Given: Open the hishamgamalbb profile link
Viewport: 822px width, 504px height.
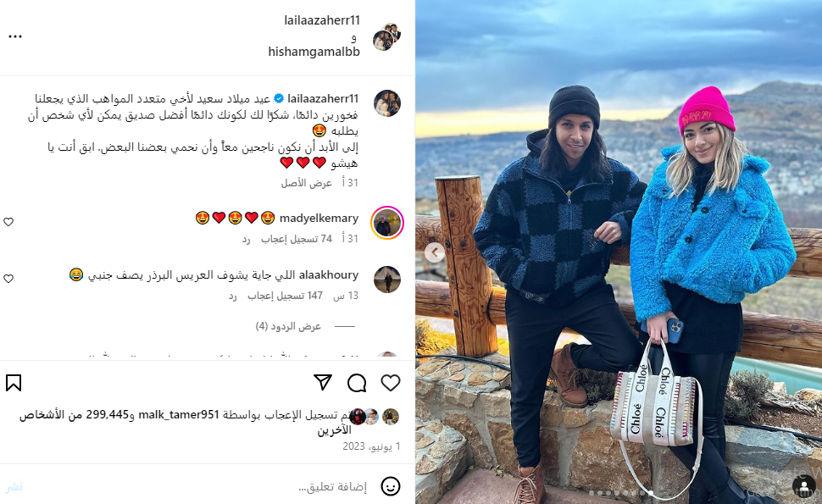Looking at the screenshot, I should (314, 52).
